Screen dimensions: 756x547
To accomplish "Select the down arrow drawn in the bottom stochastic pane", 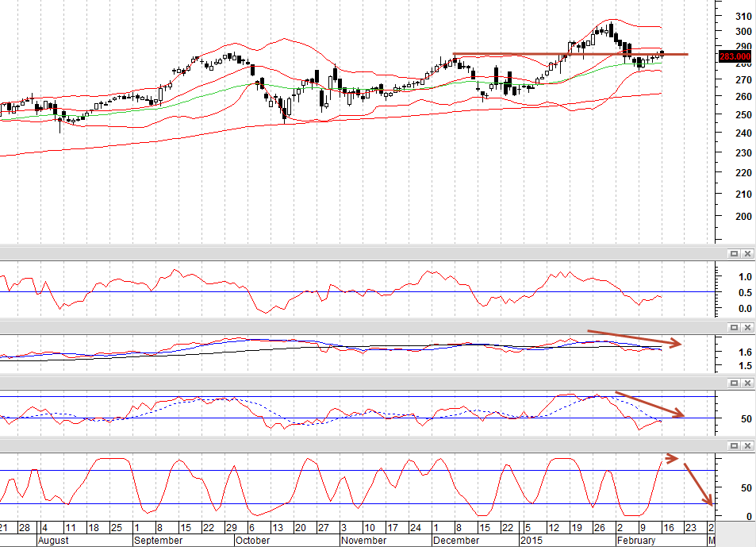I will click(x=698, y=484).
